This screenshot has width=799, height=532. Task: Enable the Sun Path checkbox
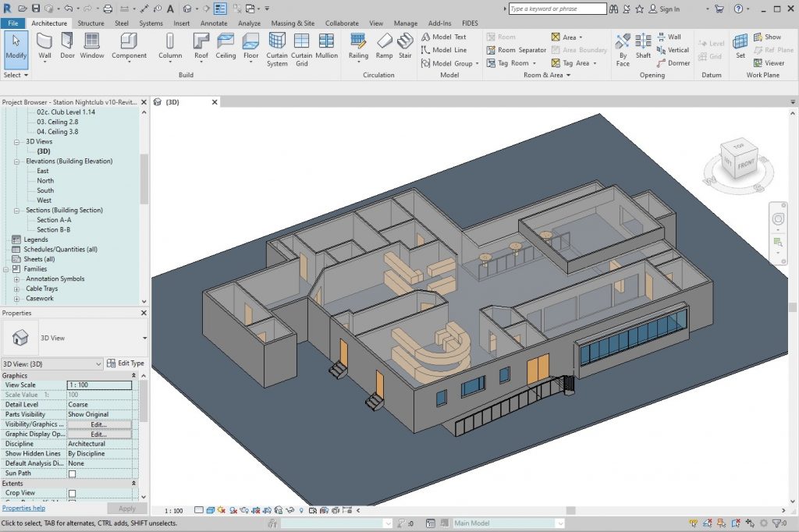[x=73, y=473]
